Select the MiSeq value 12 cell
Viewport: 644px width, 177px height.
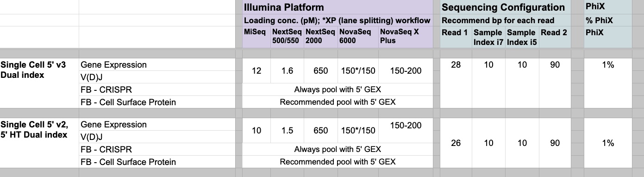tap(256, 71)
